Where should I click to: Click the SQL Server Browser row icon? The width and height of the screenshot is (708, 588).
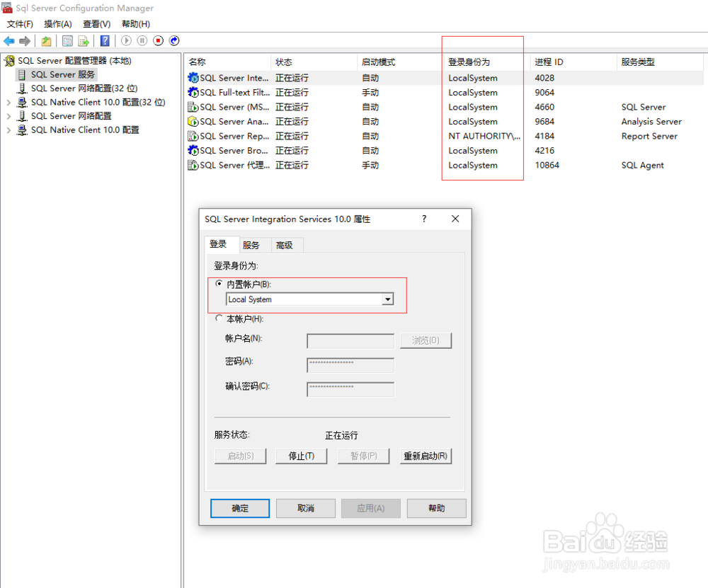coord(193,150)
